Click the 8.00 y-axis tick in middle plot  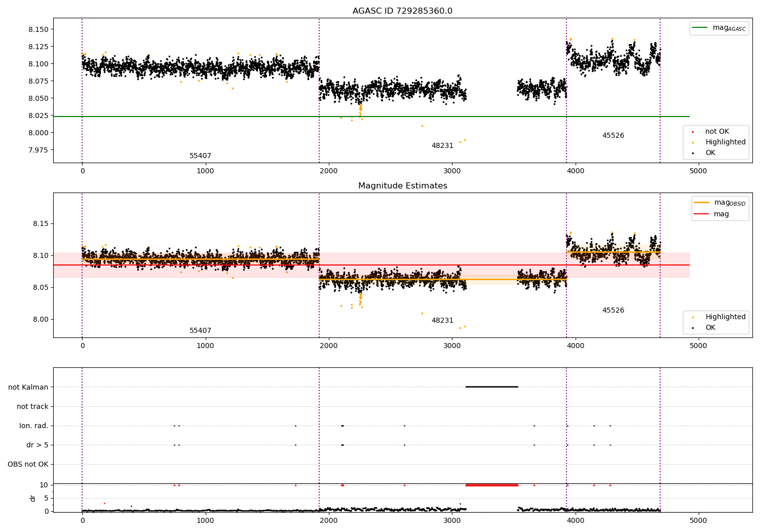pyautogui.click(x=41, y=320)
